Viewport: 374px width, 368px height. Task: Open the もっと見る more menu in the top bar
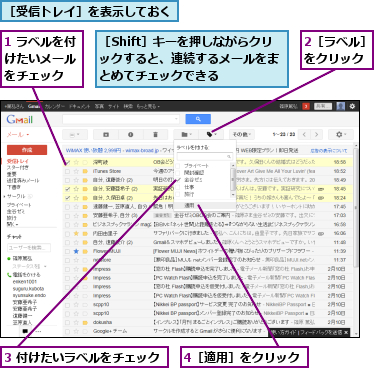148,106
